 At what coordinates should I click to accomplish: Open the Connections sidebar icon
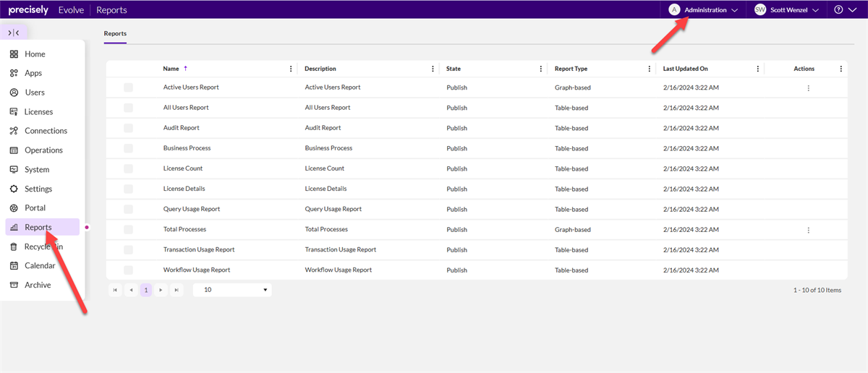pyautogui.click(x=14, y=131)
